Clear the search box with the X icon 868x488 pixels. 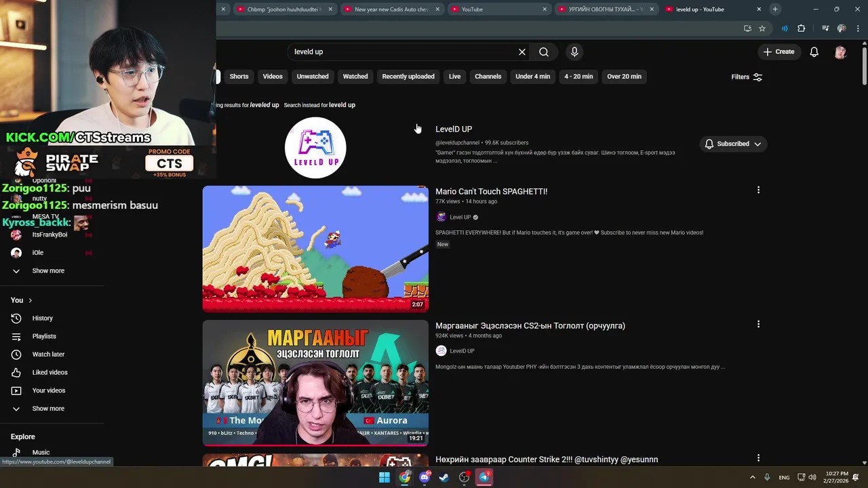pyautogui.click(x=522, y=52)
